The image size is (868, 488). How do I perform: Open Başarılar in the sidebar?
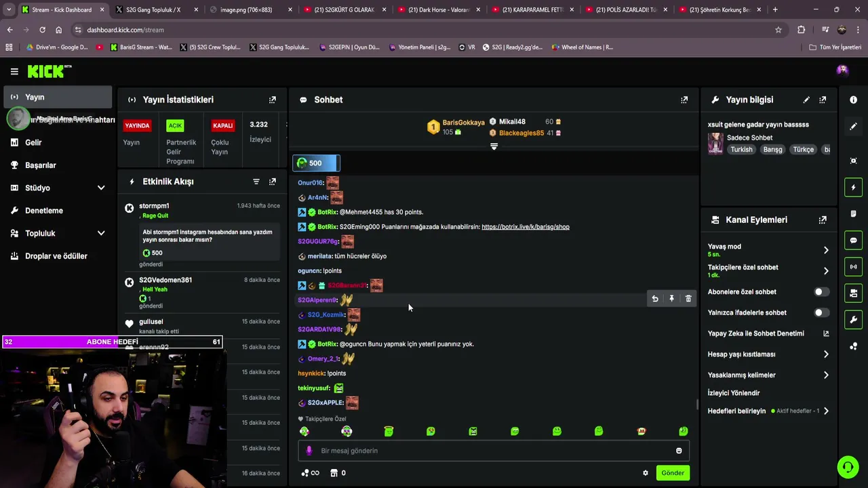click(58, 165)
